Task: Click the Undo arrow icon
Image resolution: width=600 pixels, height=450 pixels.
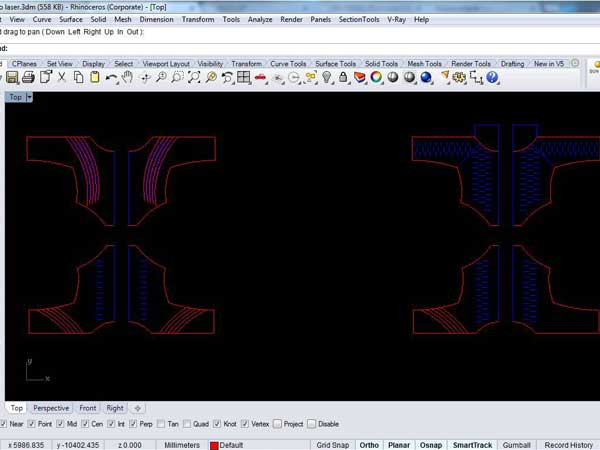Action: pyautogui.click(x=111, y=78)
